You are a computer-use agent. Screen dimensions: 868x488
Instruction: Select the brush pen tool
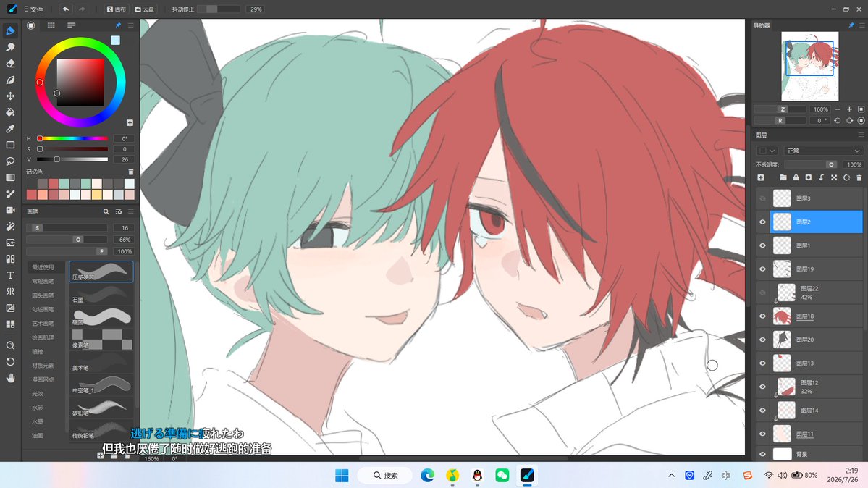click(x=10, y=30)
